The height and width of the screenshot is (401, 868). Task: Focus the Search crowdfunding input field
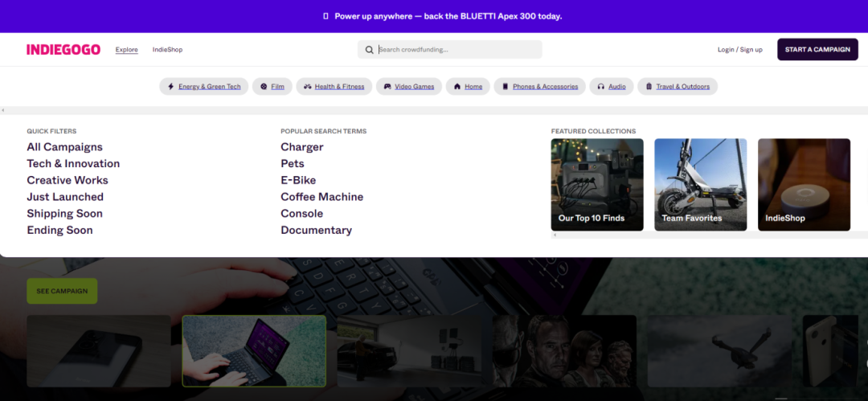pos(457,50)
